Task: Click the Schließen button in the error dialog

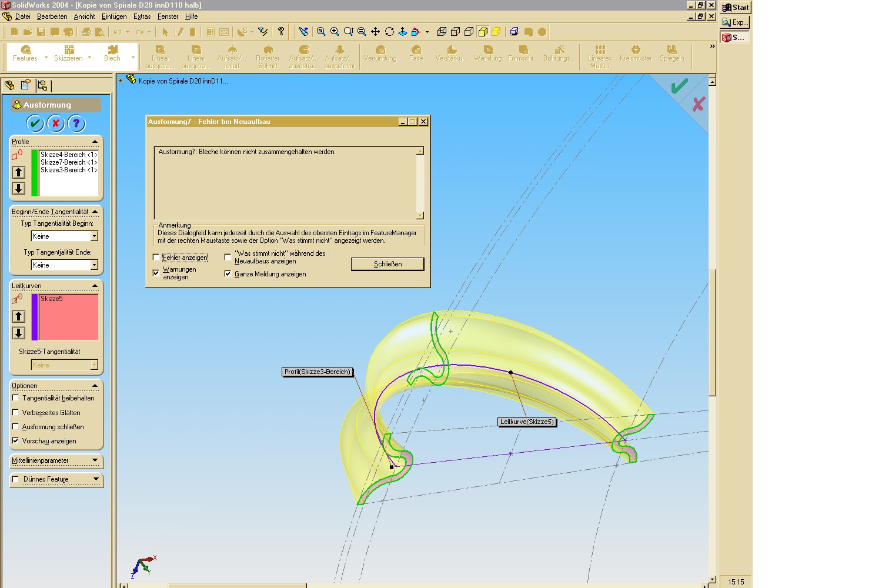Action: tap(387, 264)
